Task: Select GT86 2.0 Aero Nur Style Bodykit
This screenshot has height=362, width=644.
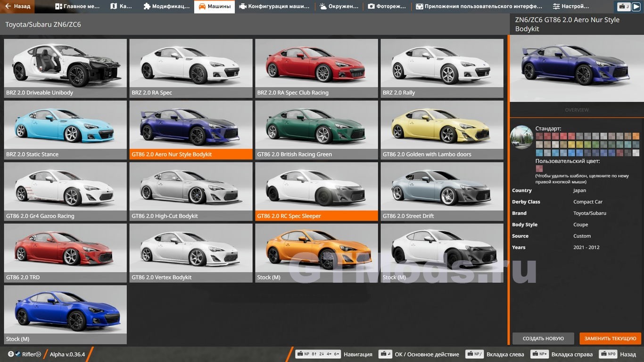Action: coord(191,130)
